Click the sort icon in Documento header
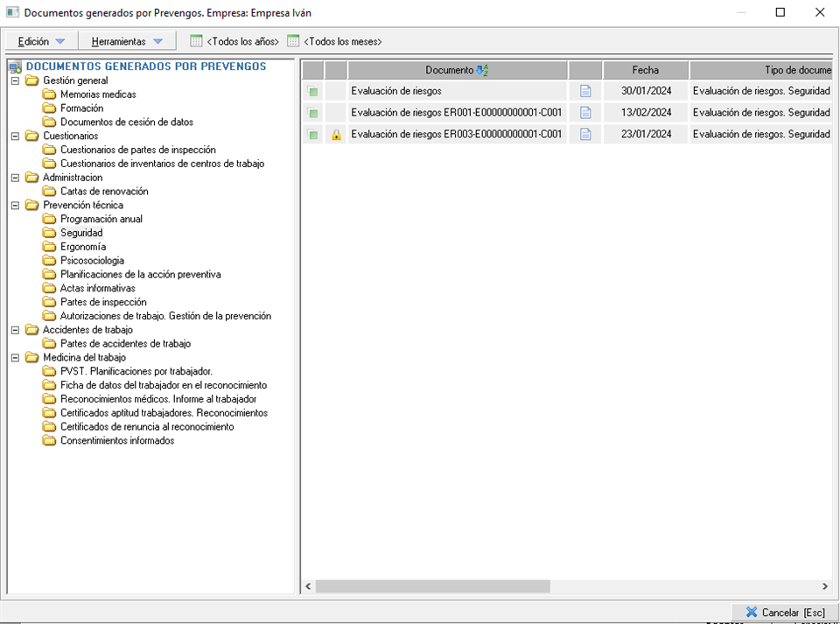840x624 pixels. (x=481, y=70)
